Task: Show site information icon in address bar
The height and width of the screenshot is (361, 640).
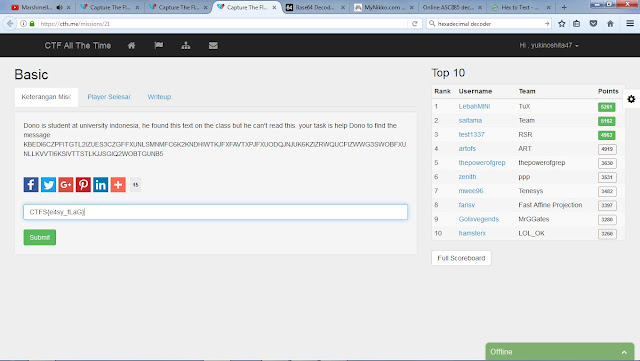Action: click(23, 24)
